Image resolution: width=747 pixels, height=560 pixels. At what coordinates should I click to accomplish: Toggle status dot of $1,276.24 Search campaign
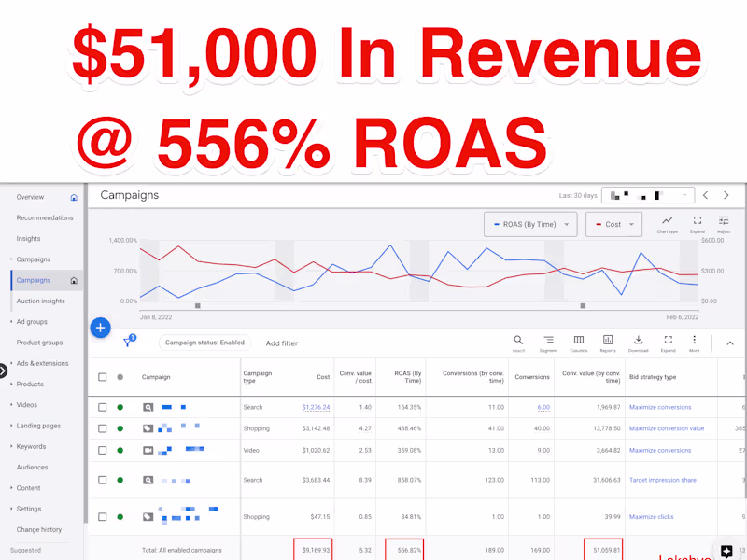point(120,407)
